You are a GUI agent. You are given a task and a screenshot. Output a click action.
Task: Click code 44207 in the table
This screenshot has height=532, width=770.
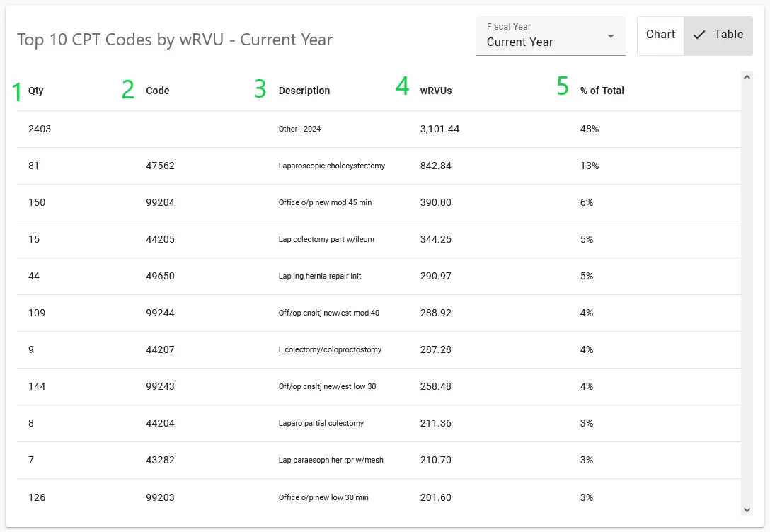(x=160, y=350)
